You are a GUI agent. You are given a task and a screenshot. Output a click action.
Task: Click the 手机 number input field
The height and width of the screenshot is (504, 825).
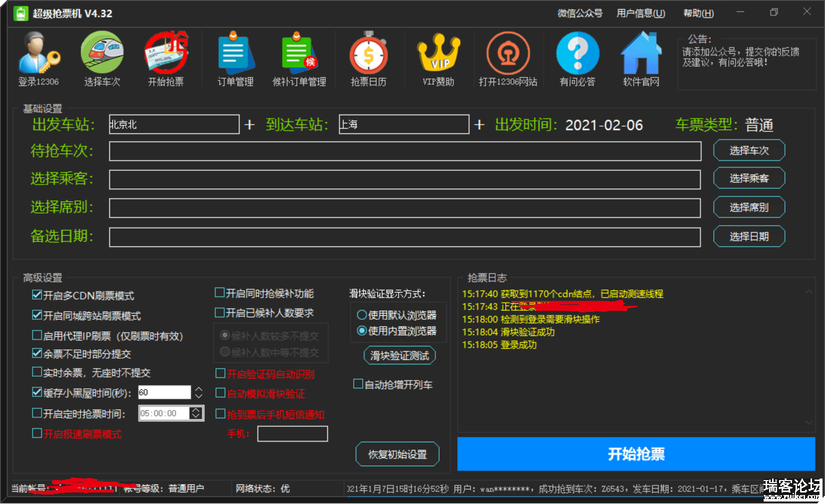tap(292, 434)
